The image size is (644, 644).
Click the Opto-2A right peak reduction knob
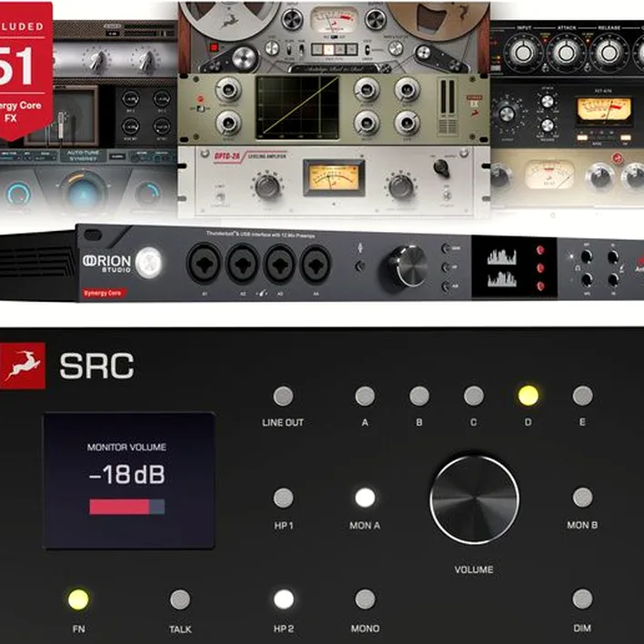pyautogui.click(x=400, y=186)
